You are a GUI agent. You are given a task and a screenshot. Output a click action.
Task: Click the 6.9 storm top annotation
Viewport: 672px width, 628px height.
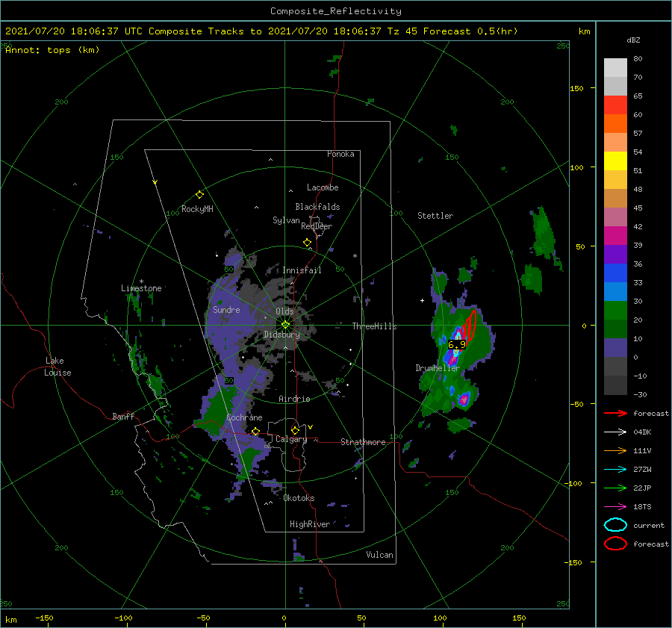[456, 344]
